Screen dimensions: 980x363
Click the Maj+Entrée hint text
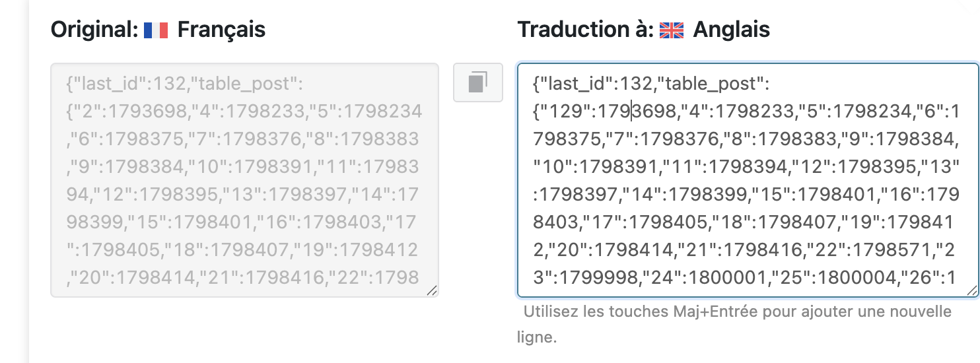[734, 324]
